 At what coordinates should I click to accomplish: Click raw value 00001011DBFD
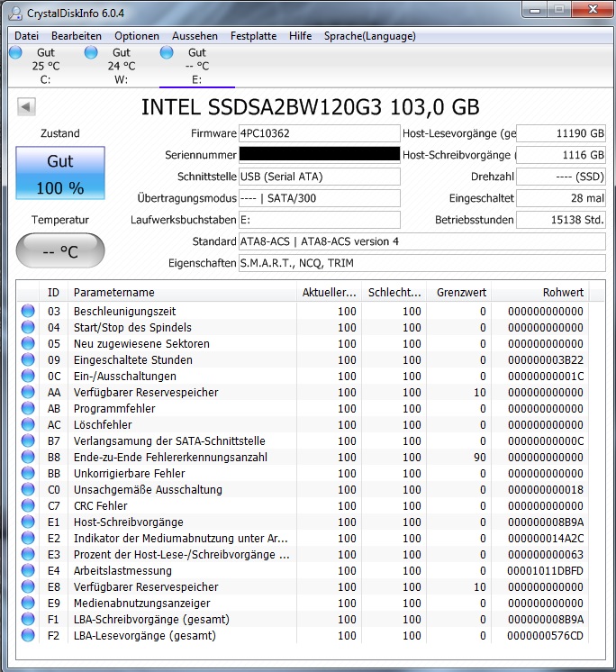(545, 571)
